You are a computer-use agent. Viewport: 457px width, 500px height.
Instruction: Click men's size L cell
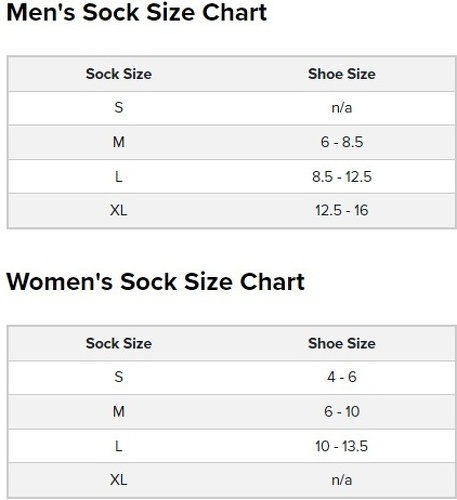click(119, 177)
